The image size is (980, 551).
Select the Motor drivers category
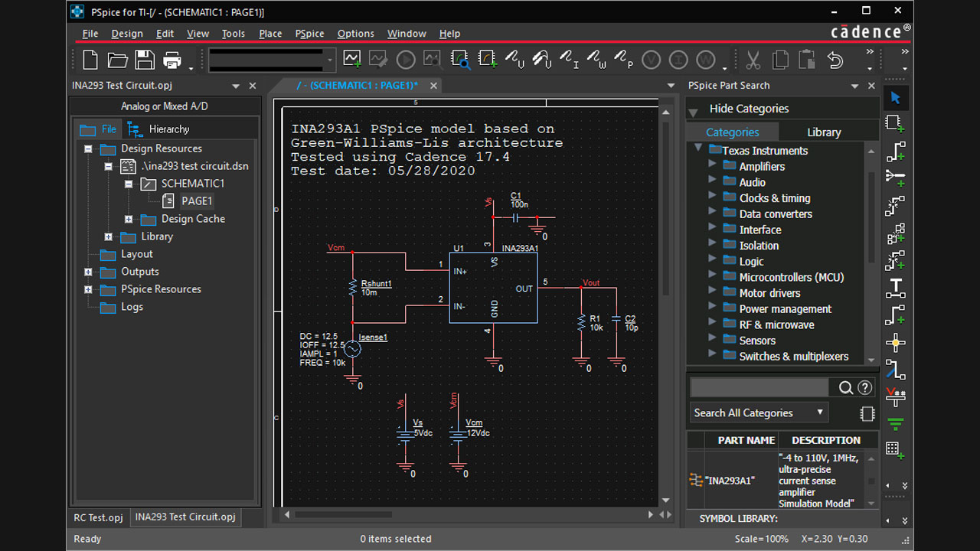pyautogui.click(x=769, y=293)
